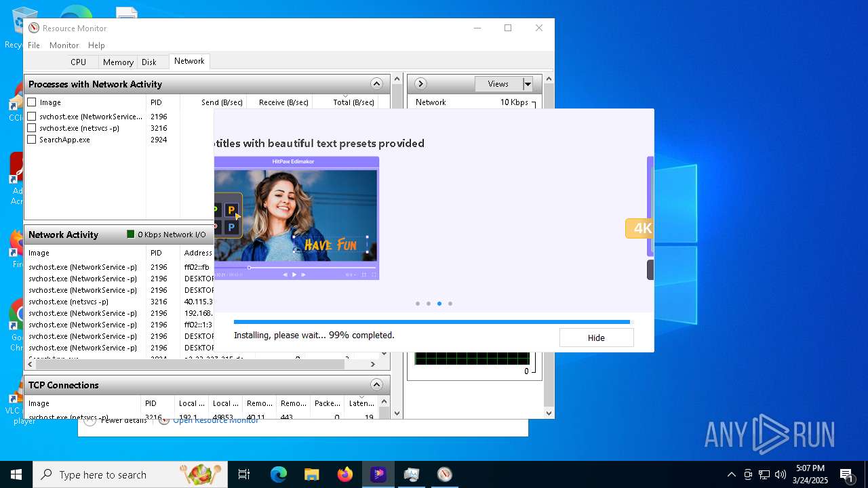The height and width of the screenshot is (488, 868).
Task: Click the Address column header
Action: pos(198,253)
